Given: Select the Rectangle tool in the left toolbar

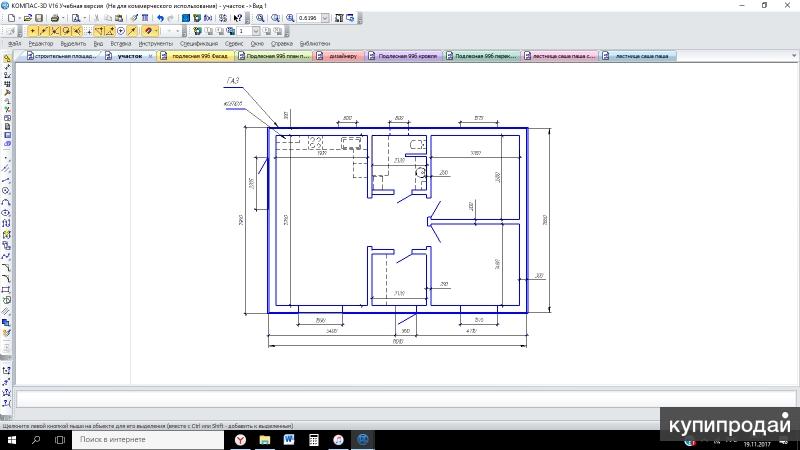Looking at the screenshot, I should coord(6,289).
